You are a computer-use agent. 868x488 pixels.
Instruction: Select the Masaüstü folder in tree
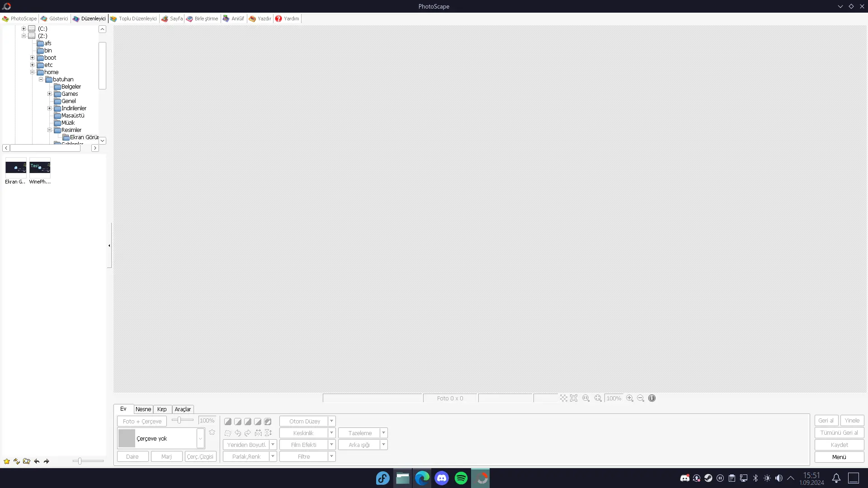pyautogui.click(x=69, y=115)
